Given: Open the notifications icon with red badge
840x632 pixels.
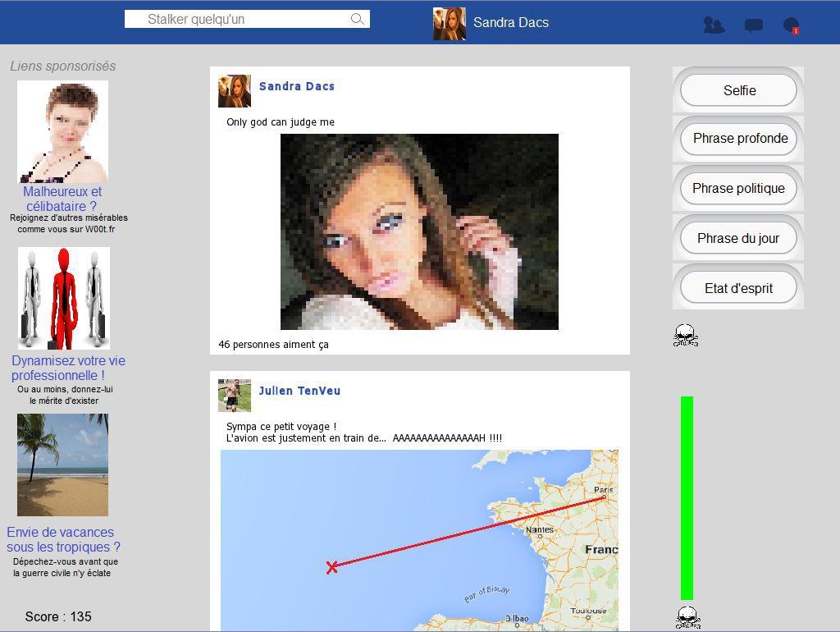Looking at the screenshot, I should (792, 25).
